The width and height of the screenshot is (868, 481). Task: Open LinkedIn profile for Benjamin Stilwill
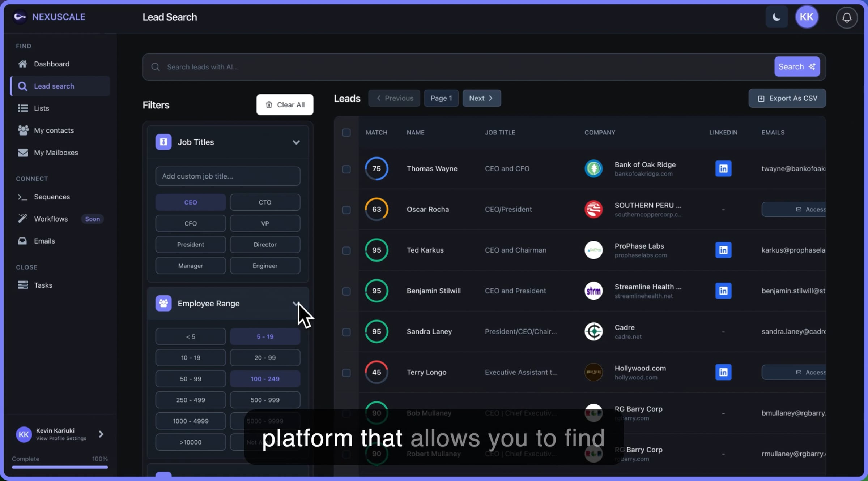[x=723, y=291]
